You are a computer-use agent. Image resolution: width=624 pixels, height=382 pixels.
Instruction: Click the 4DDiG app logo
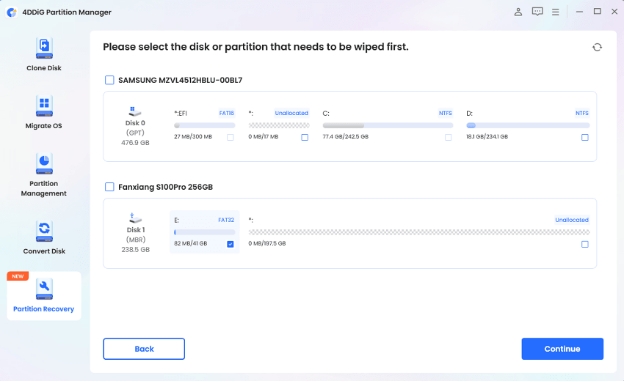[x=12, y=12]
